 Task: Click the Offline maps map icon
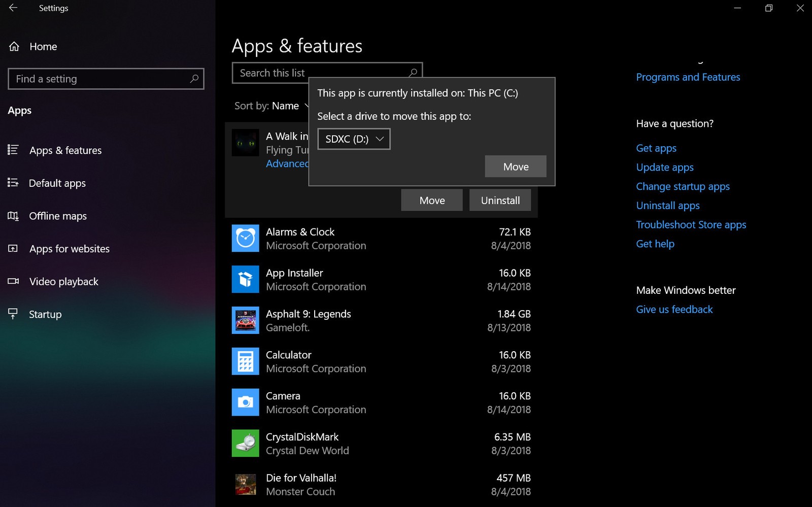[13, 216]
